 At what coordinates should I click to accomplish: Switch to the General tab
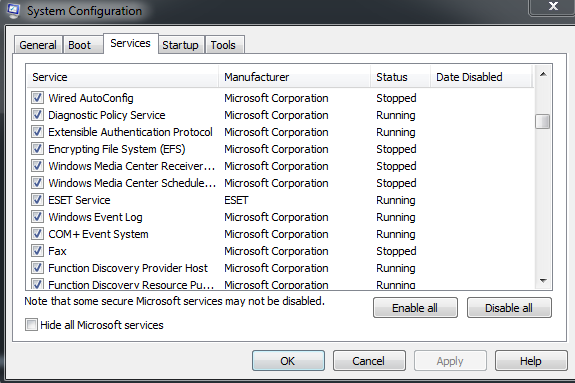[x=38, y=45]
